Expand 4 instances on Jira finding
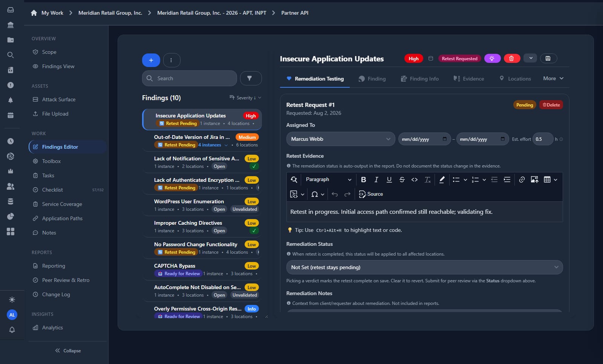This screenshot has height=364, width=603. (x=213, y=145)
